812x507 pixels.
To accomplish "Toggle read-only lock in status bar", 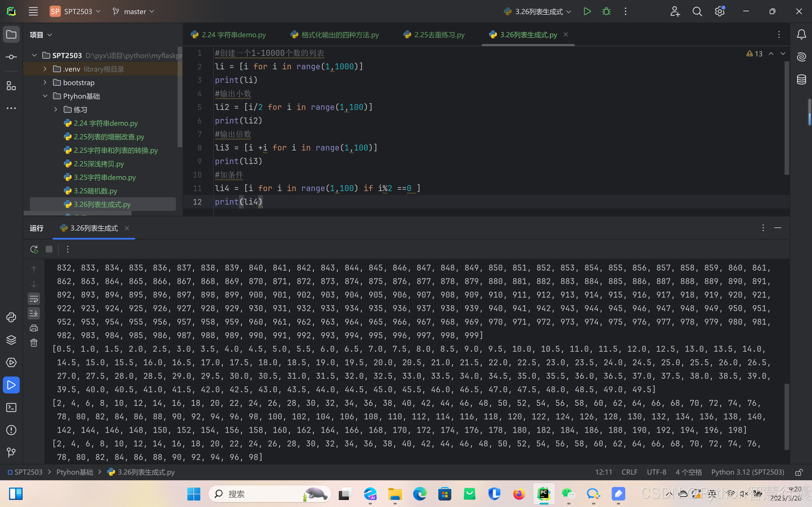I will [x=798, y=472].
